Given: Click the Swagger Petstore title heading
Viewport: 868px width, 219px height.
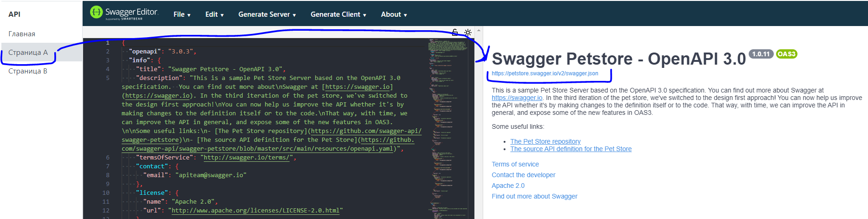Looking at the screenshot, I should [619, 59].
